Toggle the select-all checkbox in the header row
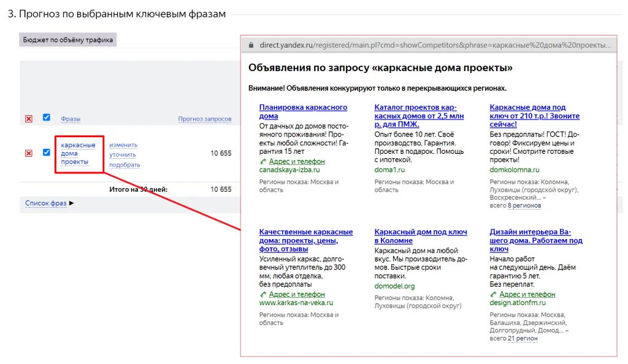 46,118
